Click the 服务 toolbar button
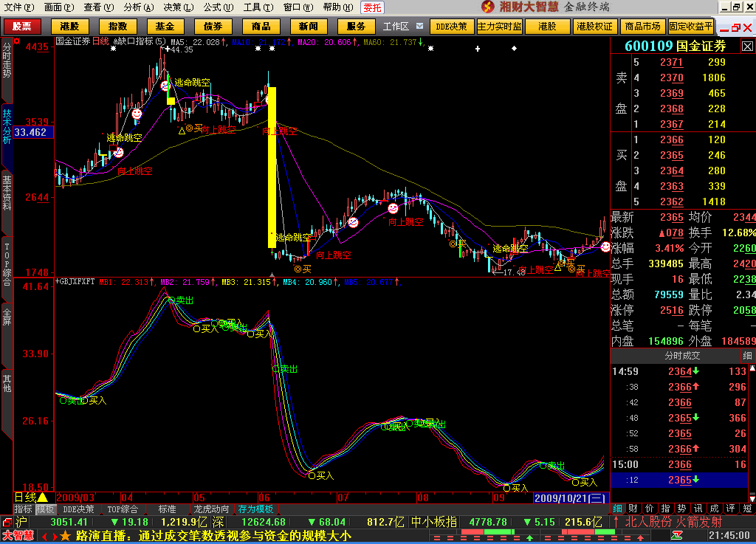756x544 pixels. [x=356, y=27]
